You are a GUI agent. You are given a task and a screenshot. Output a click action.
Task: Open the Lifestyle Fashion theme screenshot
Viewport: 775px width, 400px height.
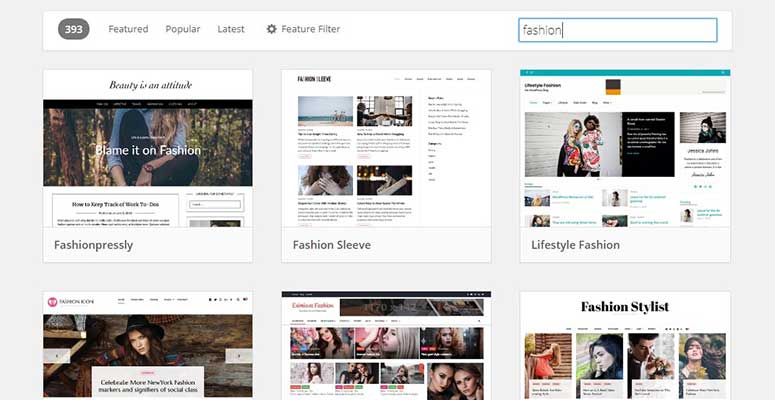click(625, 148)
